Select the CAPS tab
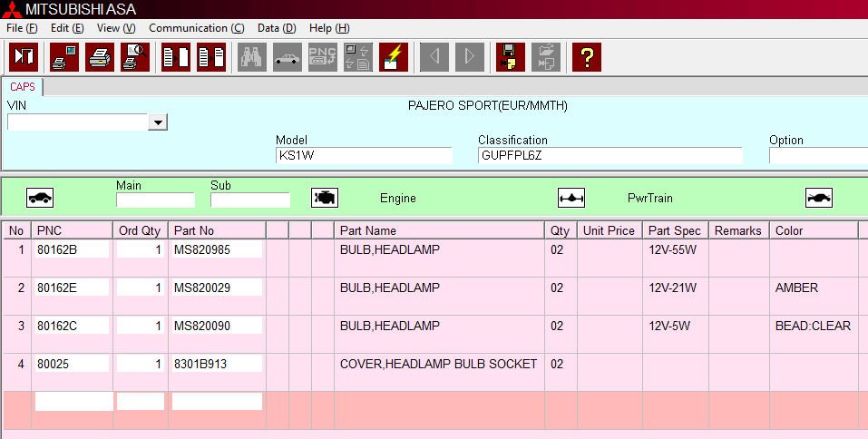The height and width of the screenshot is (439, 868). coord(22,87)
